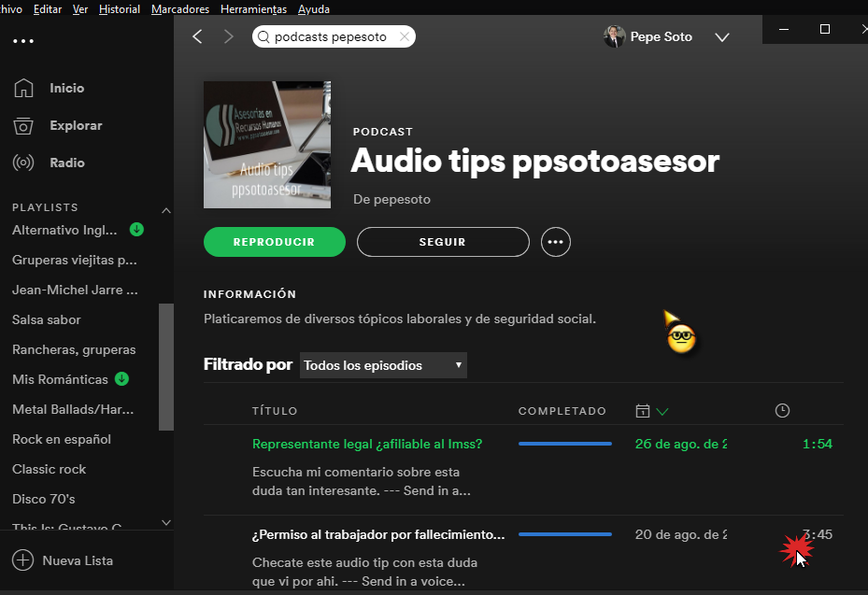Image resolution: width=868 pixels, height=595 pixels.
Task: Click Pepe Soto profile avatar
Action: (x=614, y=36)
